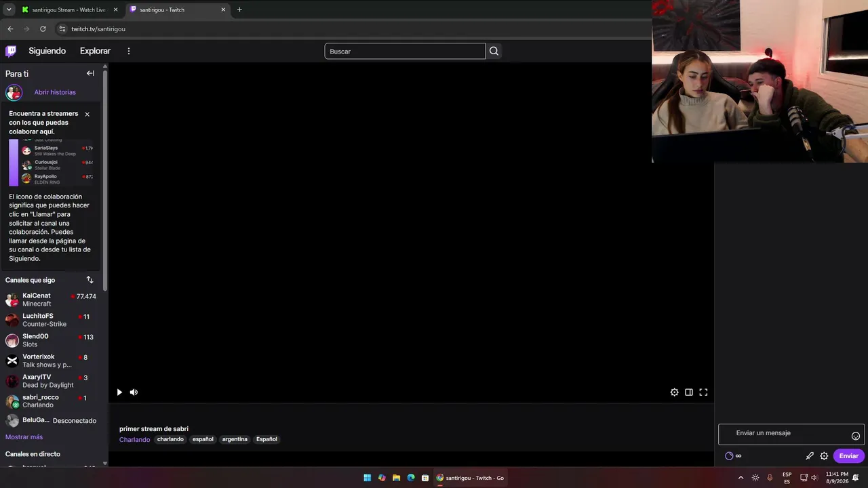
Task: Open Vorterixok channel avatar
Action: [12, 361]
